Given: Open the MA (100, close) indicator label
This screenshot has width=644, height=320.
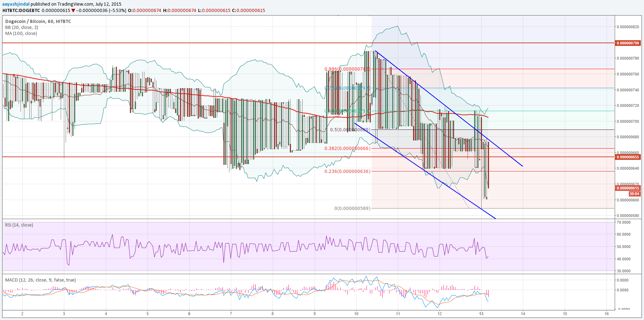Looking at the screenshot, I should click(21, 34).
